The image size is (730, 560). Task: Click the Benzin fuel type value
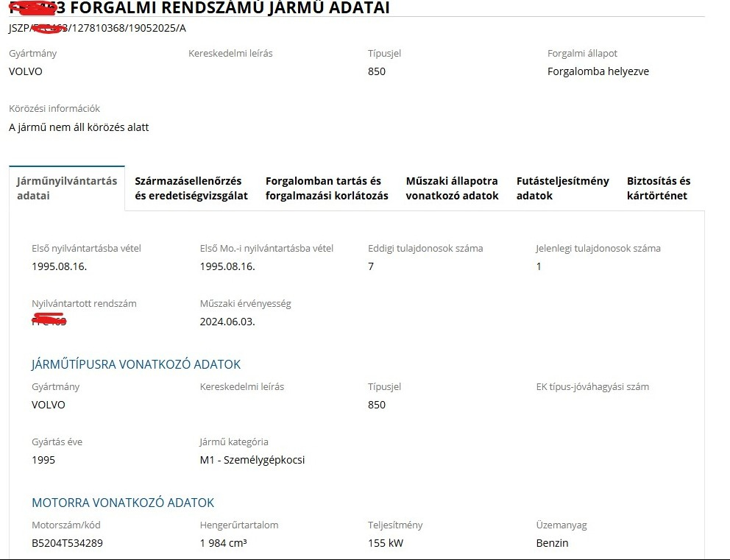tap(552, 543)
